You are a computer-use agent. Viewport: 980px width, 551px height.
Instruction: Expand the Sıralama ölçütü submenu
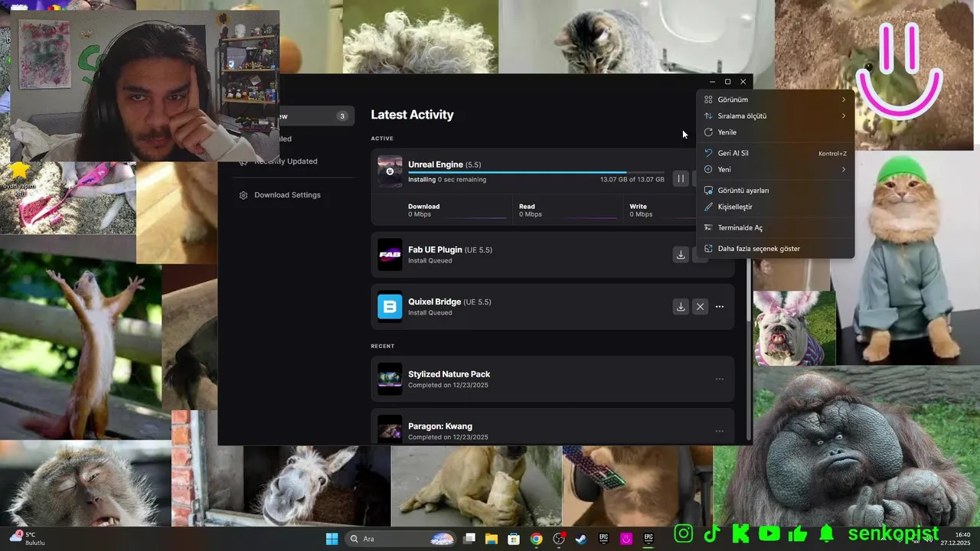[x=775, y=116]
